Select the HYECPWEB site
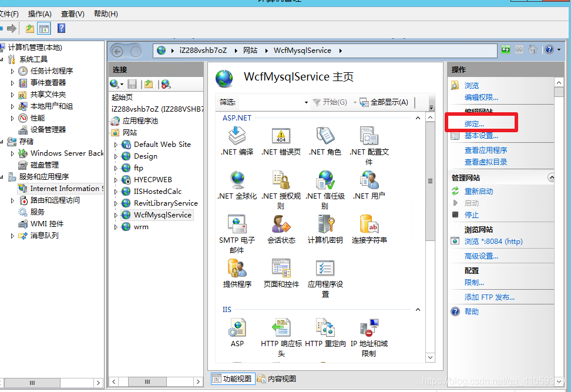Screen dimensions: 571x392 click(153, 180)
